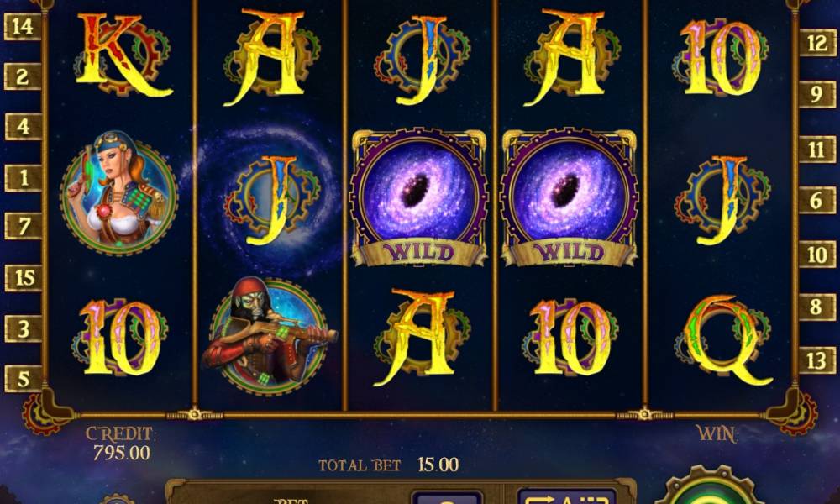The height and width of the screenshot is (504, 840).
Task: Click payline 12 marker on right
Action: click(817, 43)
